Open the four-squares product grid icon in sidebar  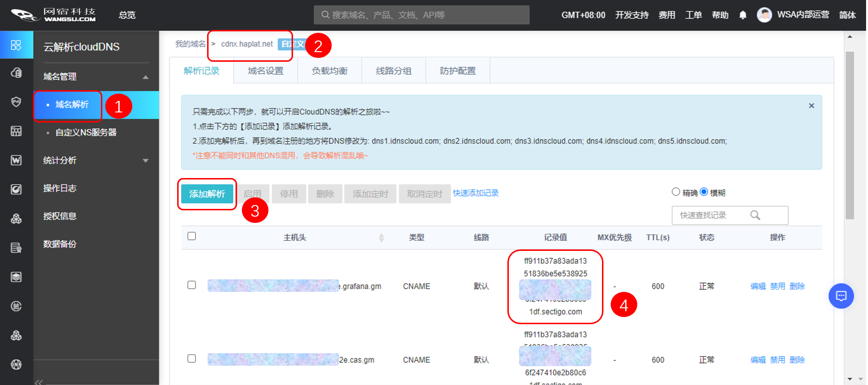(x=16, y=45)
